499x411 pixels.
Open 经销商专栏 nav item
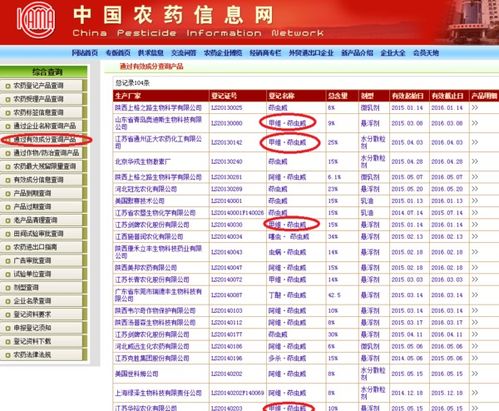(265, 53)
